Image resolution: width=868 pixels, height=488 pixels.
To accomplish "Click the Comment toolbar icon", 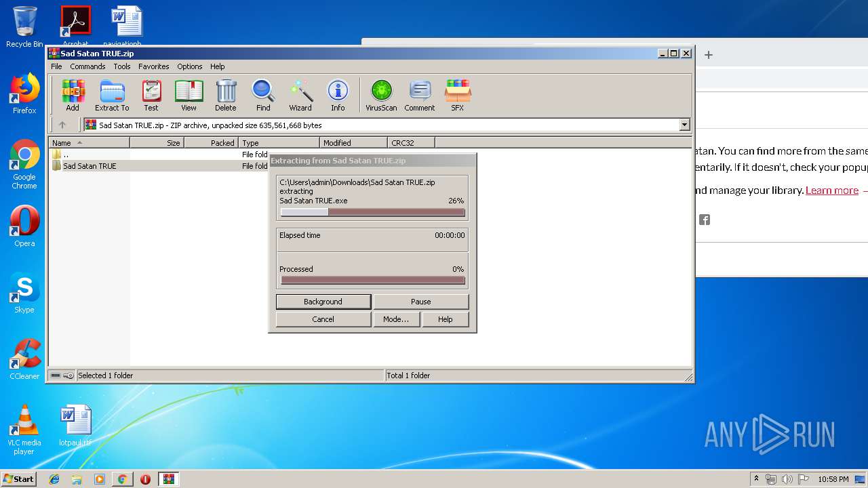I will click(x=420, y=95).
